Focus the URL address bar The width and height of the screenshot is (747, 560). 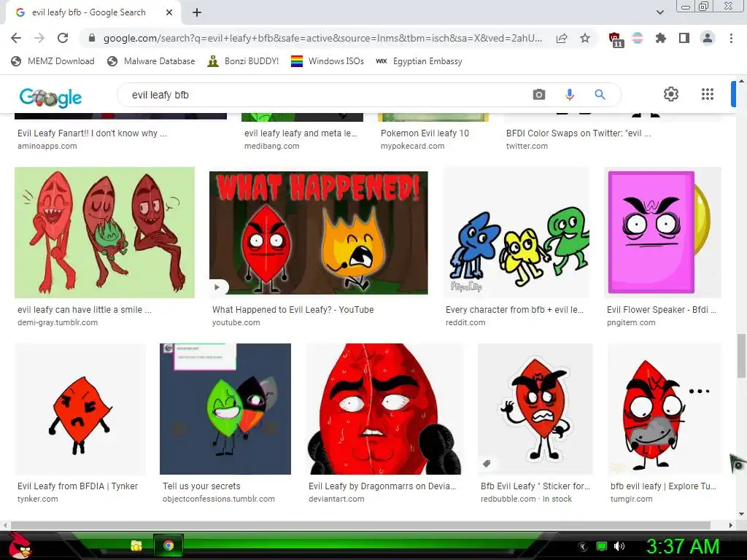coord(322,38)
